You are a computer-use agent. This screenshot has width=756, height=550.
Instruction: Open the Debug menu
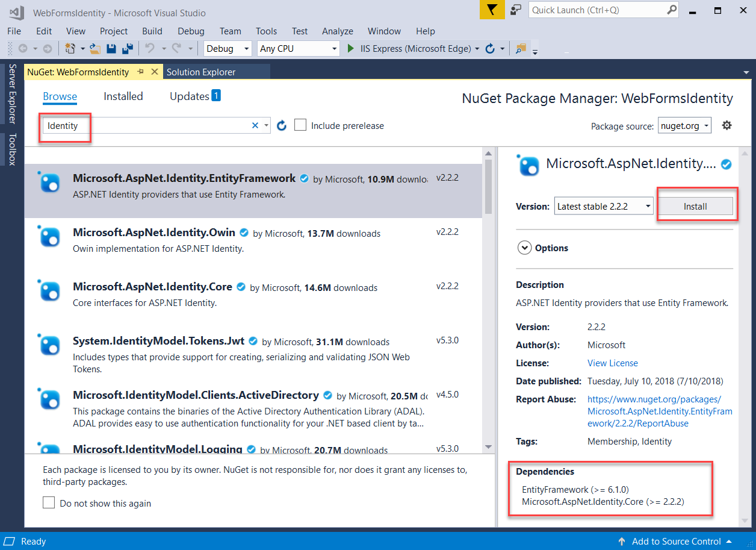click(191, 31)
